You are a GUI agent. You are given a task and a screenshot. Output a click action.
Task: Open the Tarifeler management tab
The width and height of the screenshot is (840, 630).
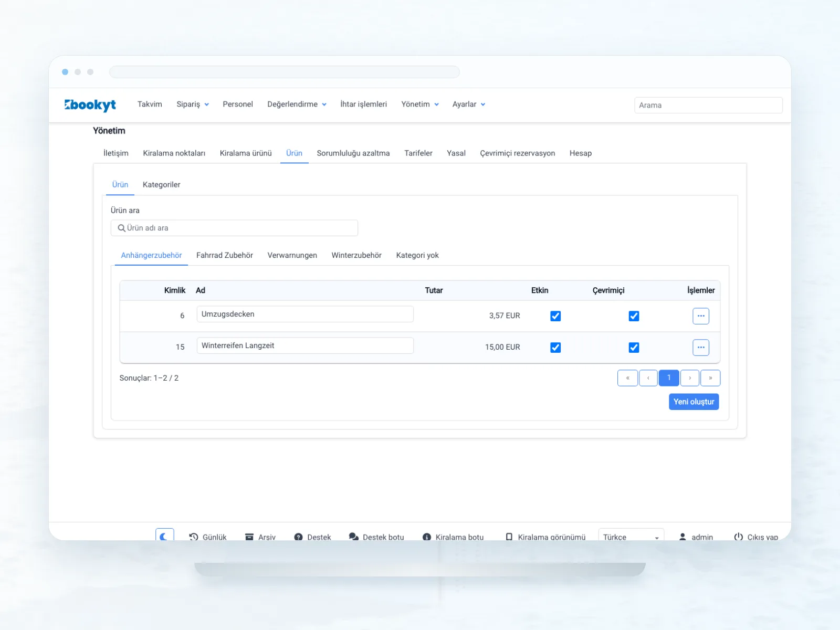pos(418,153)
